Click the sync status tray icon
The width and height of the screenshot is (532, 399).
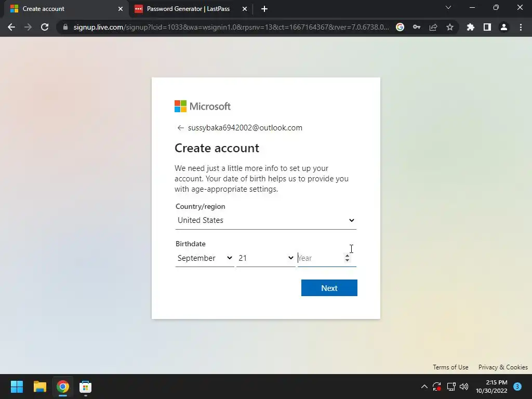click(x=437, y=387)
